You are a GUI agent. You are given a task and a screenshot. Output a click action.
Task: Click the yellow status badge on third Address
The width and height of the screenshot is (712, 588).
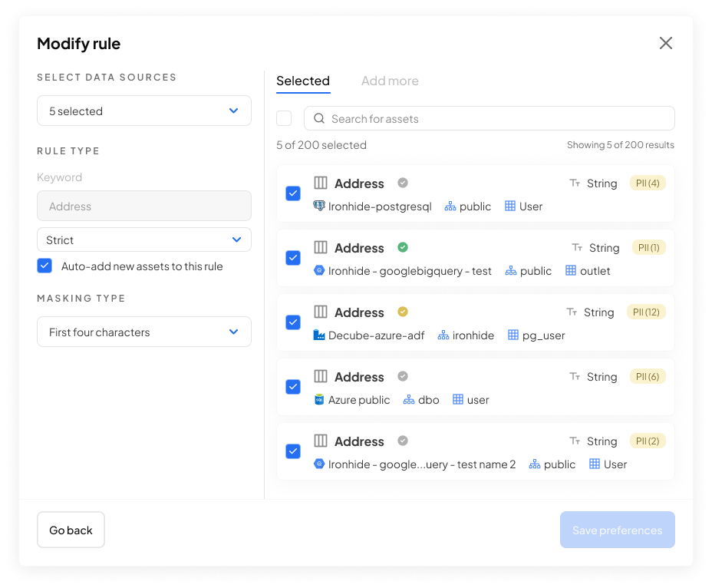(403, 312)
